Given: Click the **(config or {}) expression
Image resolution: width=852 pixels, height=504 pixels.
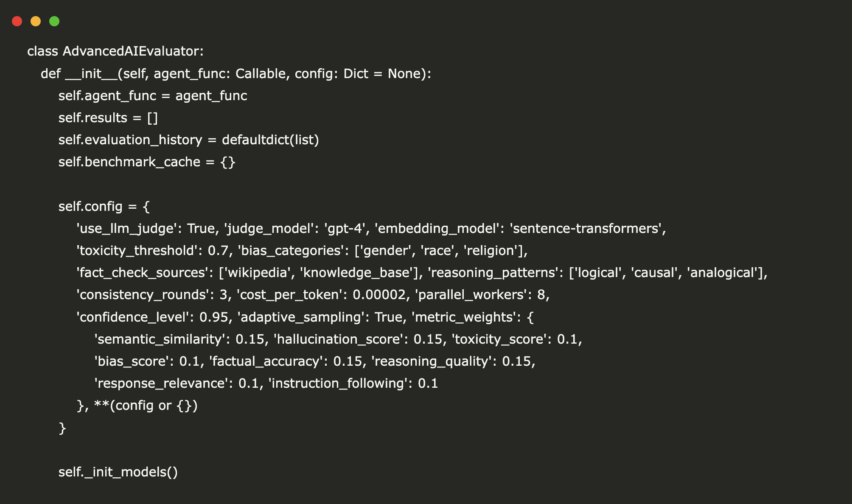Looking at the screenshot, I should tap(146, 406).
